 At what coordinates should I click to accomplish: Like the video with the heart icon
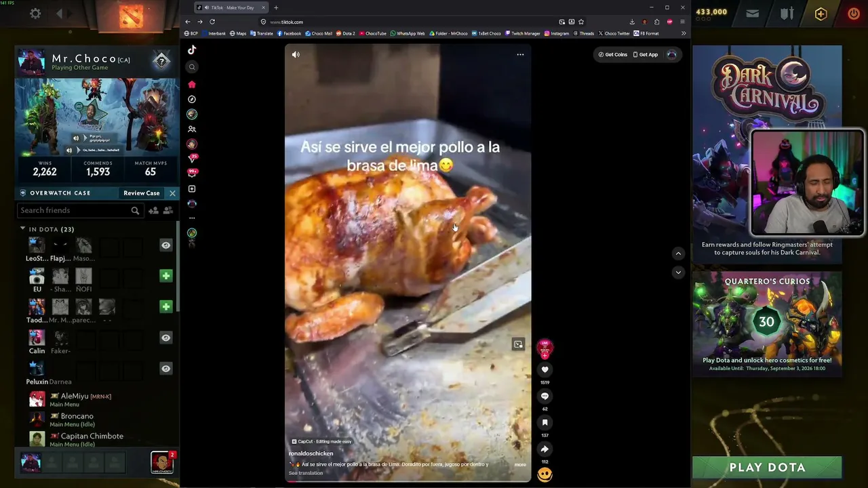(545, 369)
